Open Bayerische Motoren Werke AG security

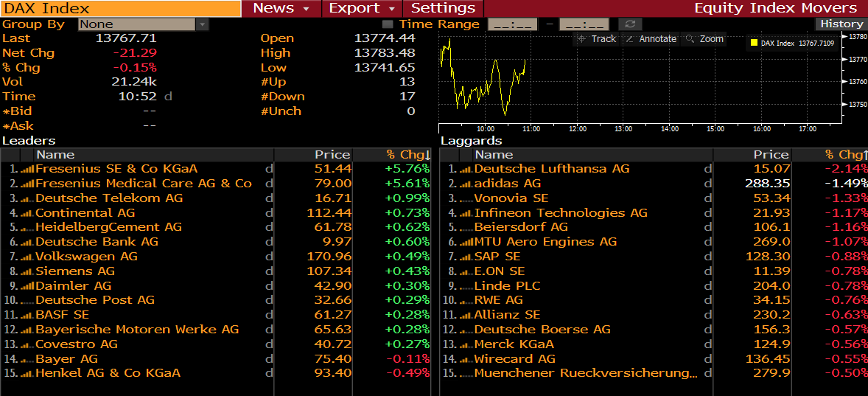[137, 330]
